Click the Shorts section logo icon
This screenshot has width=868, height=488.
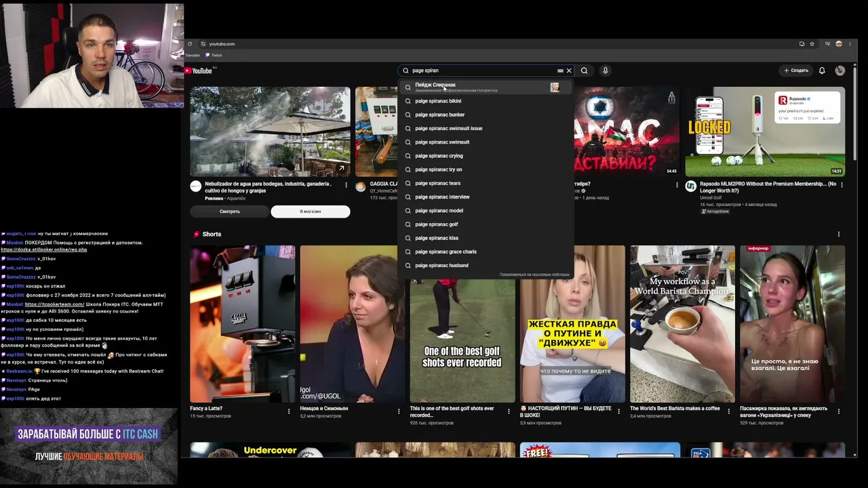[197, 235]
